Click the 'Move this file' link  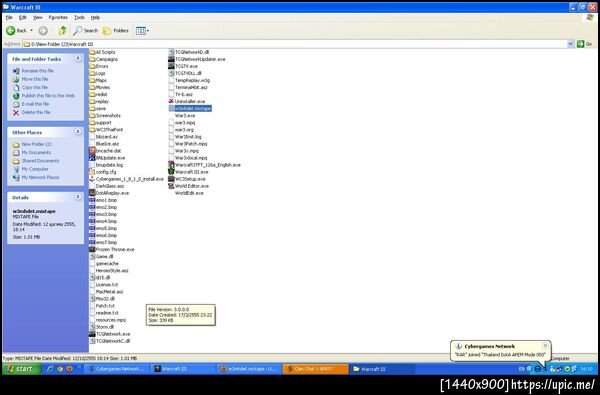pyautogui.click(x=35, y=79)
